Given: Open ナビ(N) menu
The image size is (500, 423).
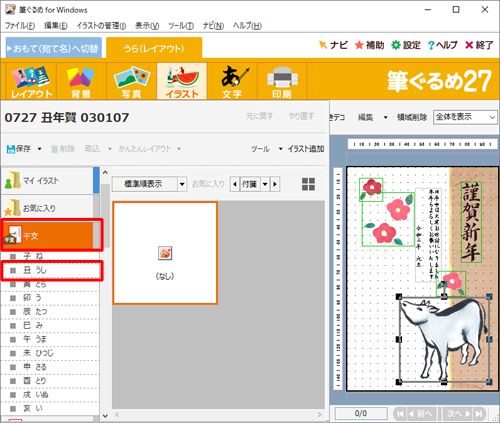Looking at the screenshot, I should coord(213,26).
